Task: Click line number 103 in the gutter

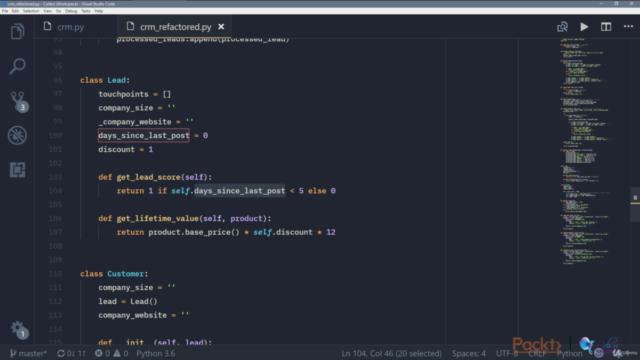Action: coord(55,177)
